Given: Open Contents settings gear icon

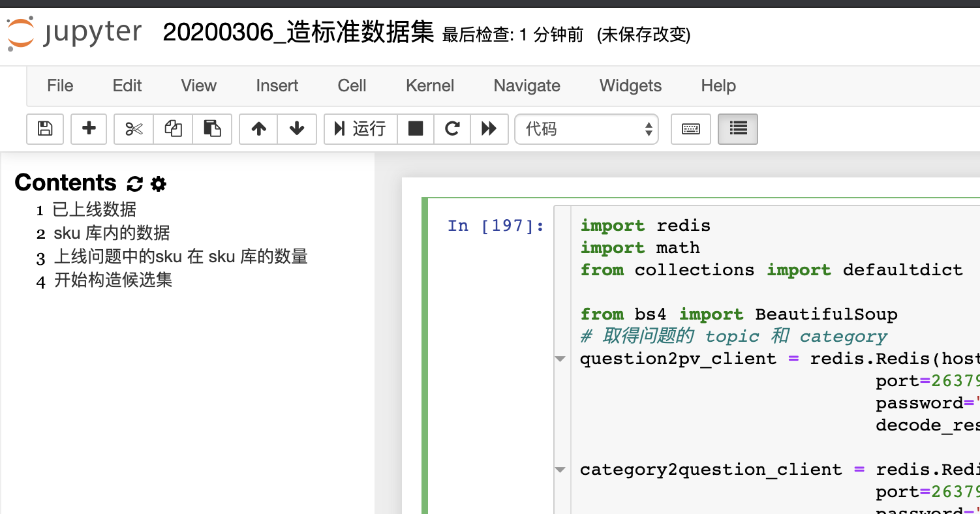Looking at the screenshot, I should pyautogui.click(x=159, y=184).
